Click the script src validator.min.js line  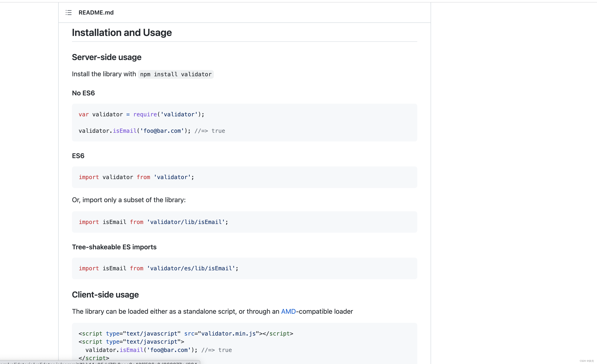pyautogui.click(x=186, y=334)
